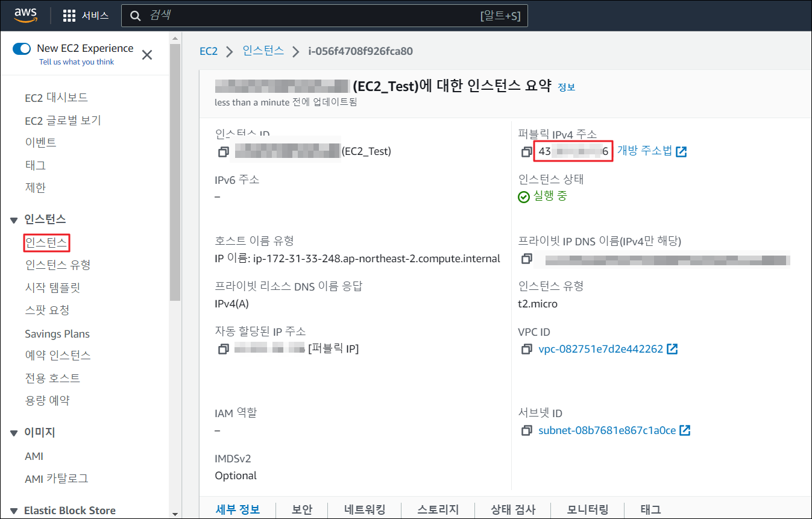Select 인스턴스 sidebar item
Image resolution: width=812 pixels, height=519 pixels.
point(46,242)
